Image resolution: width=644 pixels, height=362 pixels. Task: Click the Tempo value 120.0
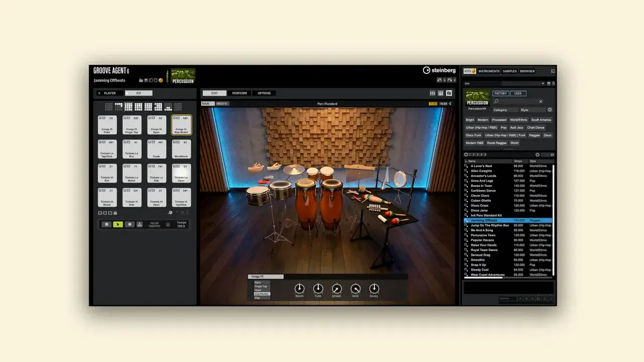[181, 226]
